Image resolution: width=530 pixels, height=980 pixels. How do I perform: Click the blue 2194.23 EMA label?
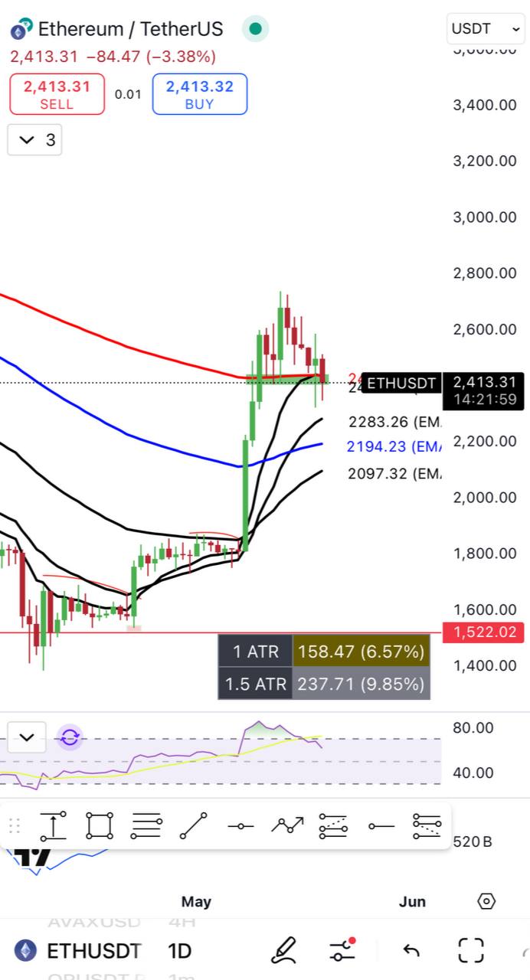pyautogui.click(x=394, y=446)
